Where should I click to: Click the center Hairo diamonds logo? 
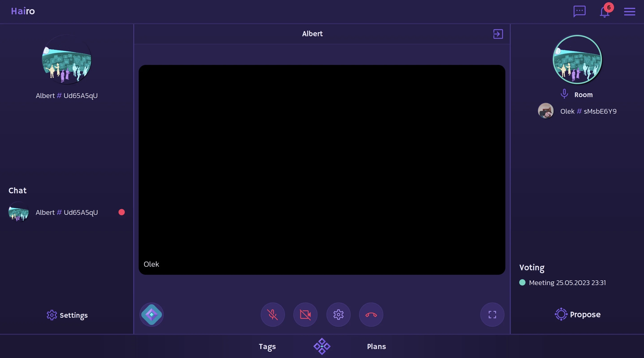coord(322,346)
